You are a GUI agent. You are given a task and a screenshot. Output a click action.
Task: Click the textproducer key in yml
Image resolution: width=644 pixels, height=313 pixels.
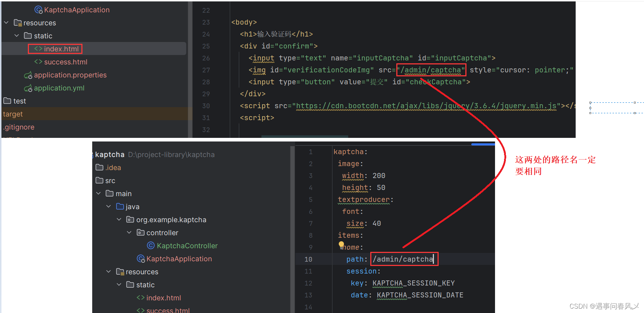click(x=364, y=199)
